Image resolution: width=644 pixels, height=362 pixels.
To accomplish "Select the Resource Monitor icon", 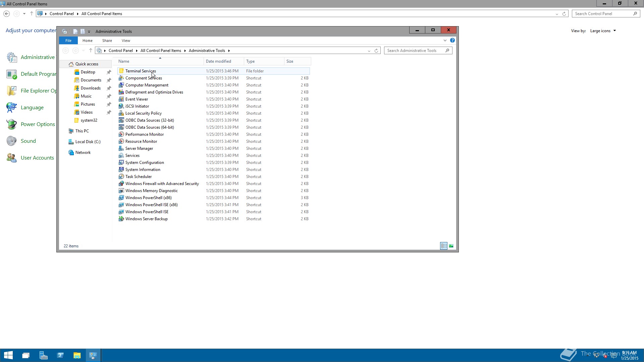I will pyautogui.click(x=121, y=141).
